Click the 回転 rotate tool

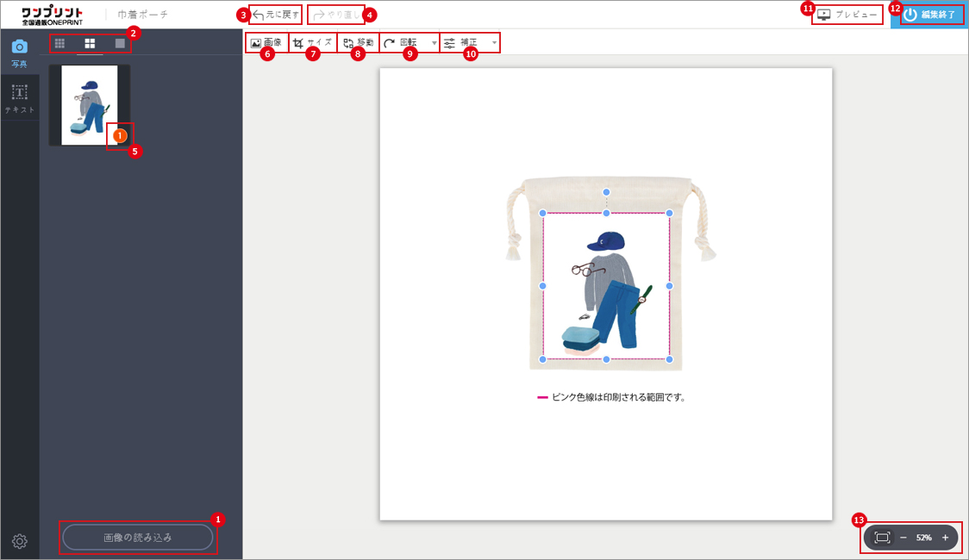pos(403,42)
